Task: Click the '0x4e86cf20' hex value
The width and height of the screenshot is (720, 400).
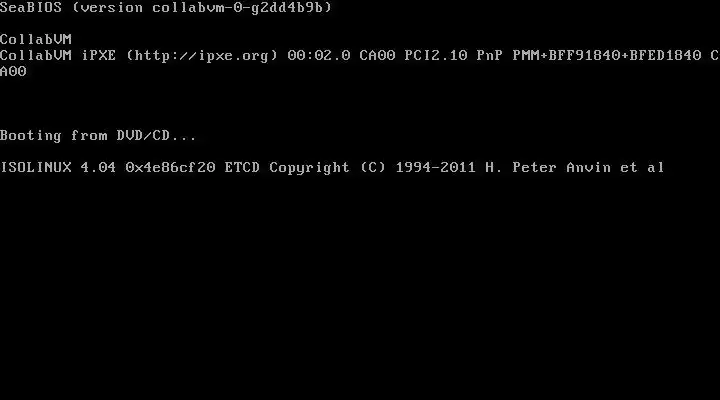Action: pyautogui.click(x=170, y=167)
